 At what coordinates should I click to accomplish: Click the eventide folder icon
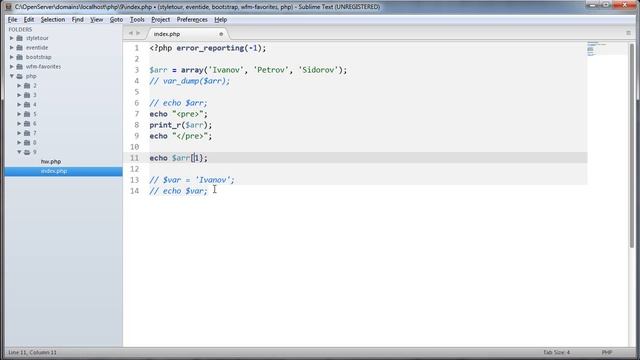20,47
